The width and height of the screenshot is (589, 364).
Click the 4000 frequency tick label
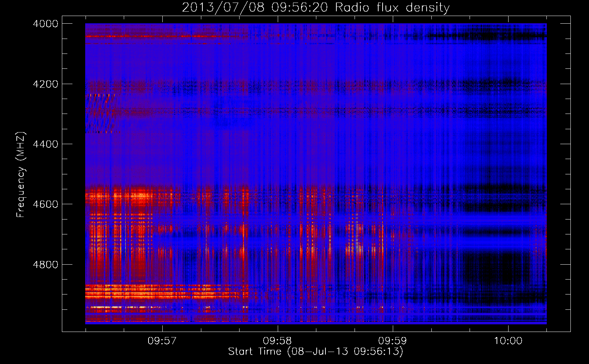point(46,24)
